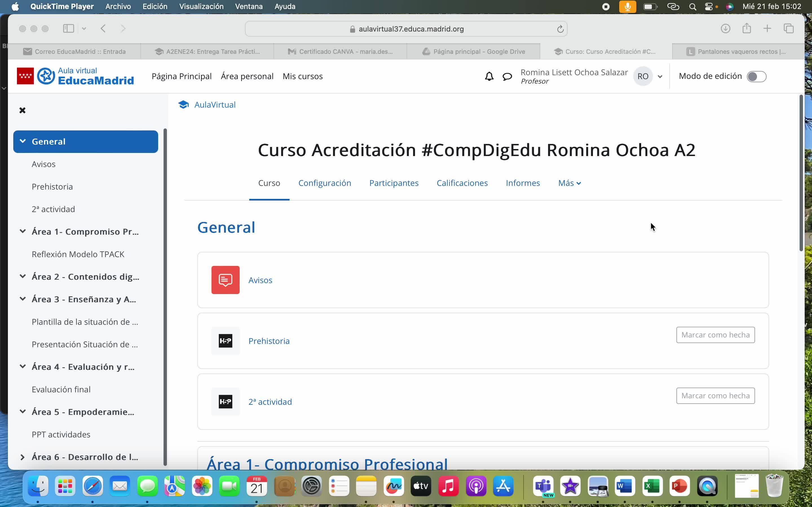Click the Safari reload page icon
The width and height of the screenshot is (812, 507).
coord(560,29)
